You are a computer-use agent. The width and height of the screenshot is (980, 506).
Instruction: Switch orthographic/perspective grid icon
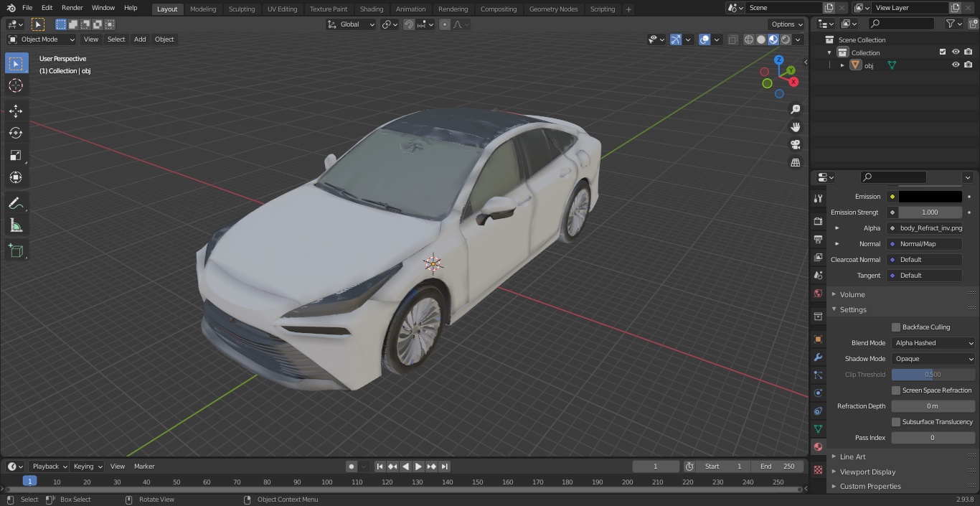(x=795, y=163)
